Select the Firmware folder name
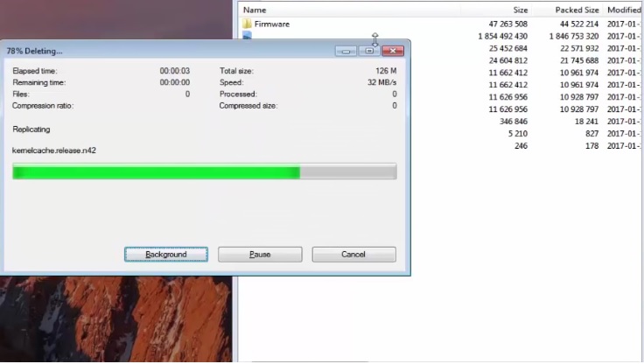The width and height of the screenshot is (644, 364). tap(272, 24)
